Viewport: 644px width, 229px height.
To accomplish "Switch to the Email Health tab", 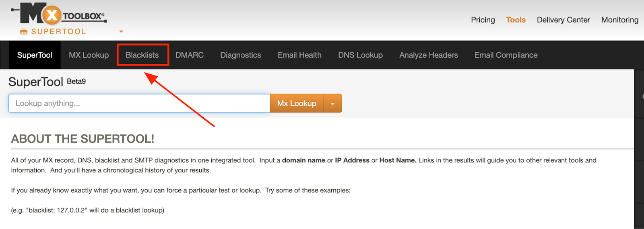I will pos(299,55).
